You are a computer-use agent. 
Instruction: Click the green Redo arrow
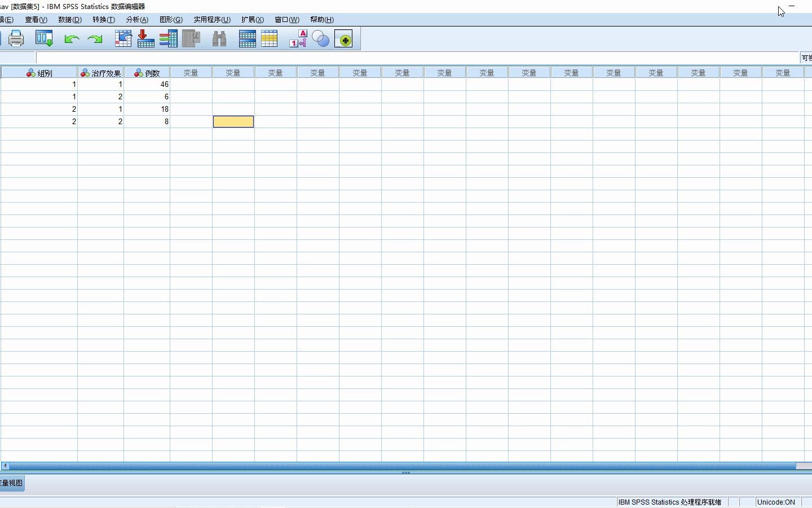coord(95,39)
